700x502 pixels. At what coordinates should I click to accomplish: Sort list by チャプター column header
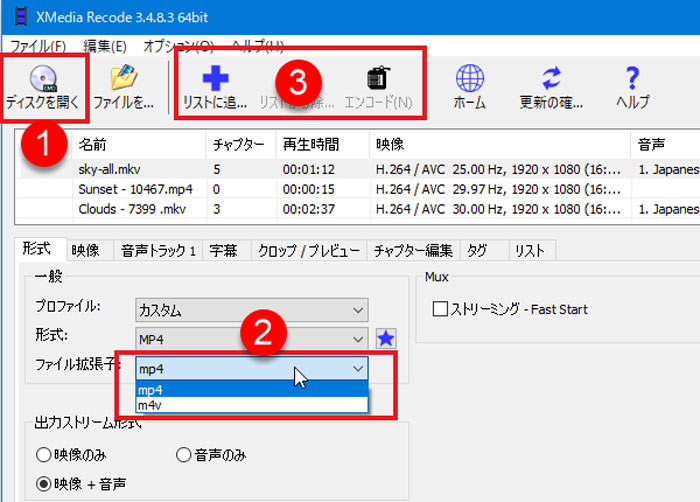(241, 145)
